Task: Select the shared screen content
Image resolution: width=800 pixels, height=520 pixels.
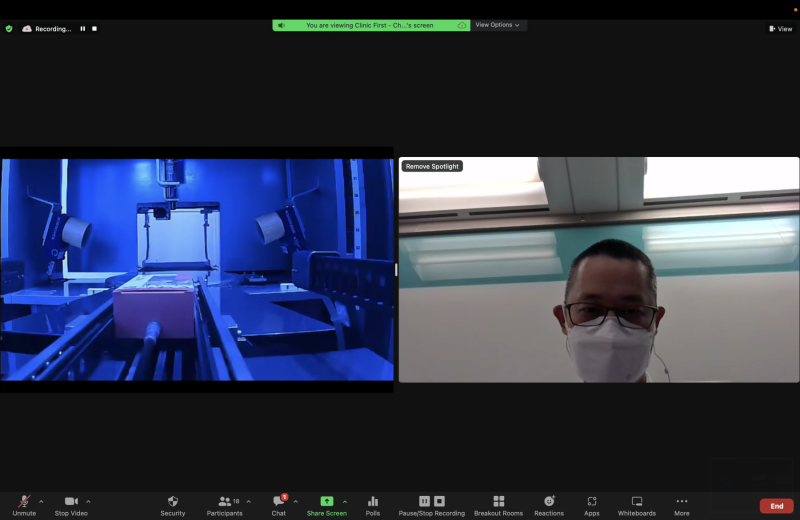Action: click(197, 269)
